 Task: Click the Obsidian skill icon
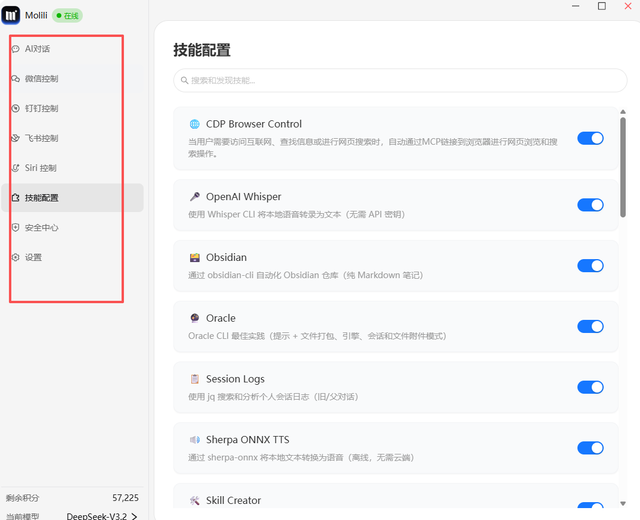click(195, 258)
